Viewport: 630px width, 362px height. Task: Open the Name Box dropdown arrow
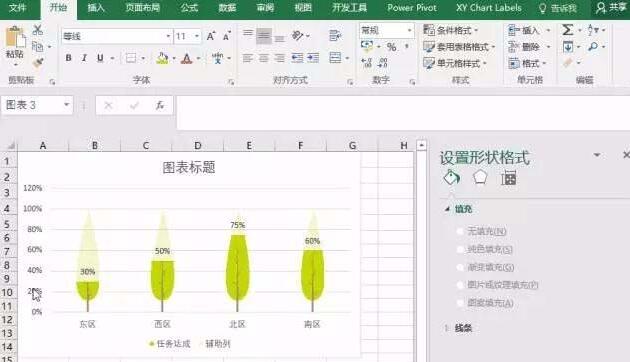[x=66, y=105]
